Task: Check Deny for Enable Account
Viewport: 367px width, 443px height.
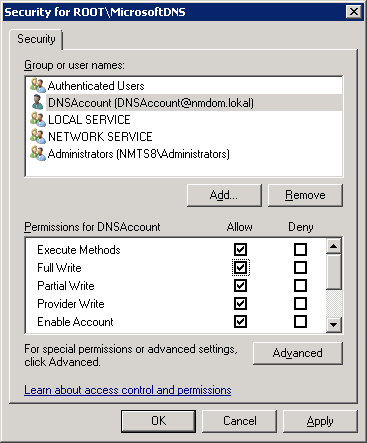Action: point(300,321)
